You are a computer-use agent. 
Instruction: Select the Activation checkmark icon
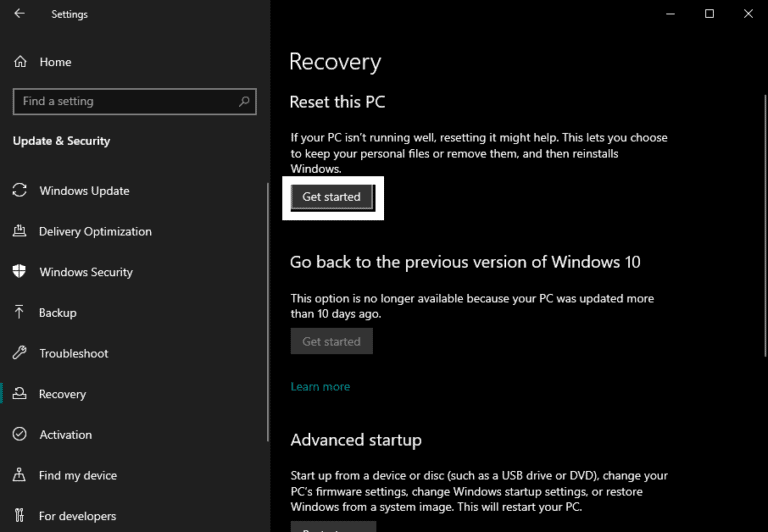click(19, 435)
